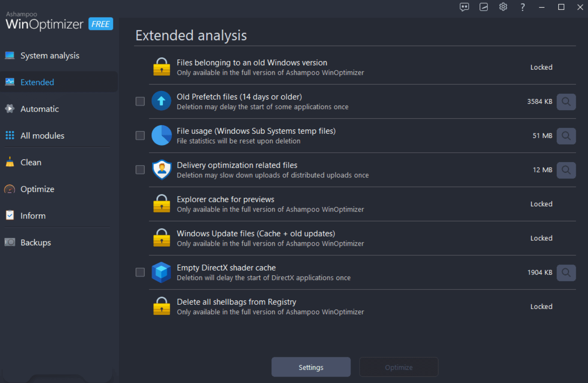
Task: Click Locked status of Windows Update files row
Action: tap(541, 238)
